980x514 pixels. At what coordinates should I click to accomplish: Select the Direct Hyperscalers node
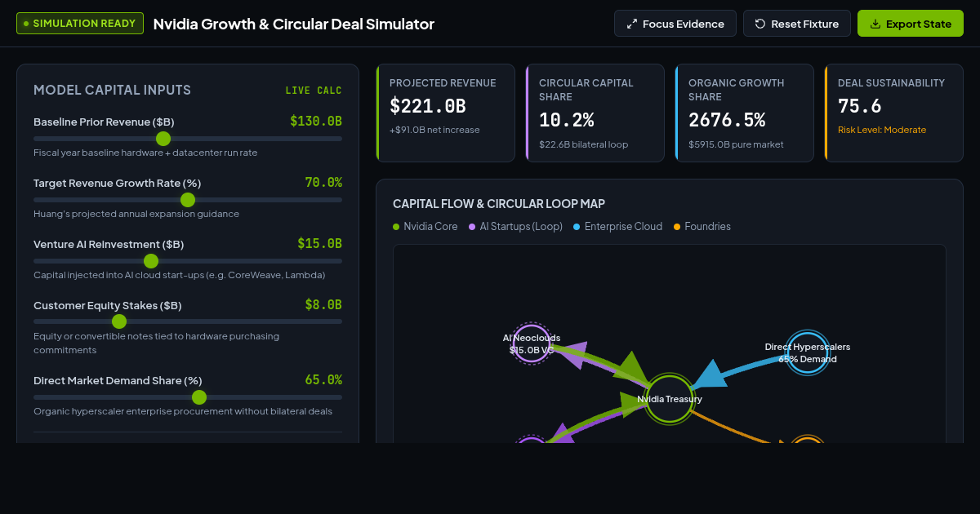pyautogui.click(x=807, y=352)
